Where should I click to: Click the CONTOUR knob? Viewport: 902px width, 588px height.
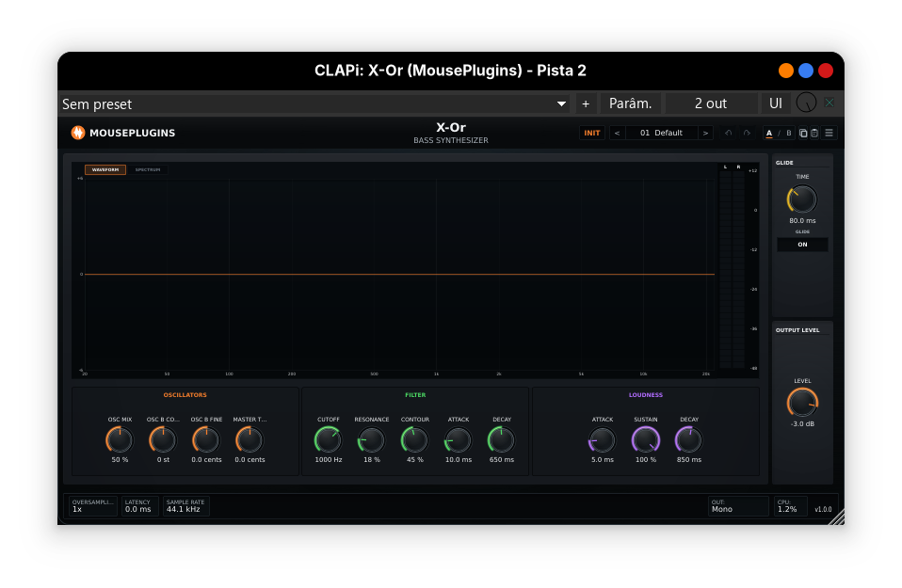[415, 440]
